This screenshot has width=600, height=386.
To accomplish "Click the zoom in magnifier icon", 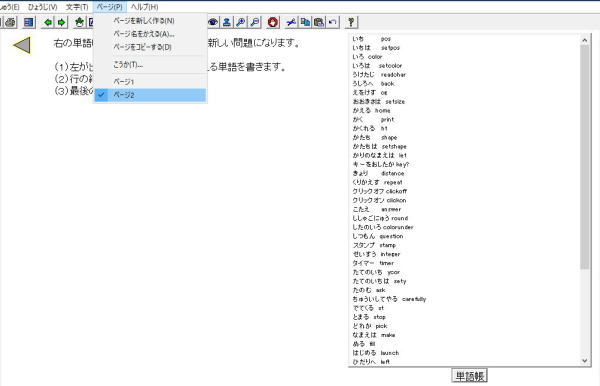I will click(x=241, y=23).
